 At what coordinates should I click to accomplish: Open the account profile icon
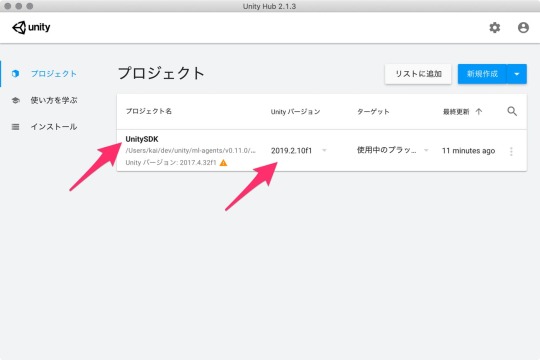click(523, 28)
